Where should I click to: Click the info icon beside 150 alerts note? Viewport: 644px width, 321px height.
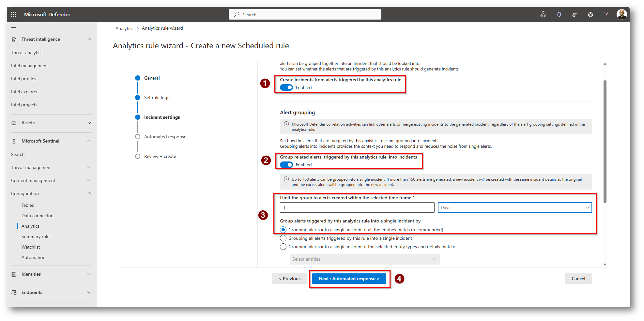click(x=286, y=179)
